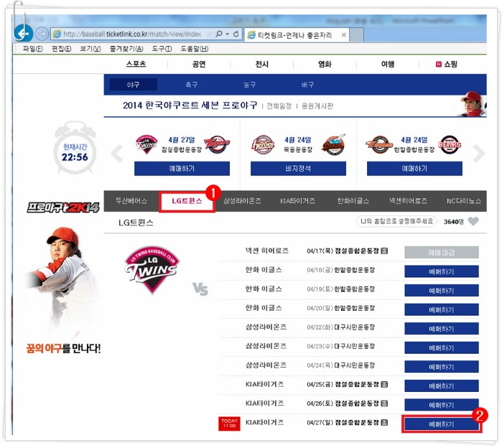The width and height of the screenshot is (502, 448).
Task: Select the KIA타이거즈 team tab
Action: coord(297,200)
